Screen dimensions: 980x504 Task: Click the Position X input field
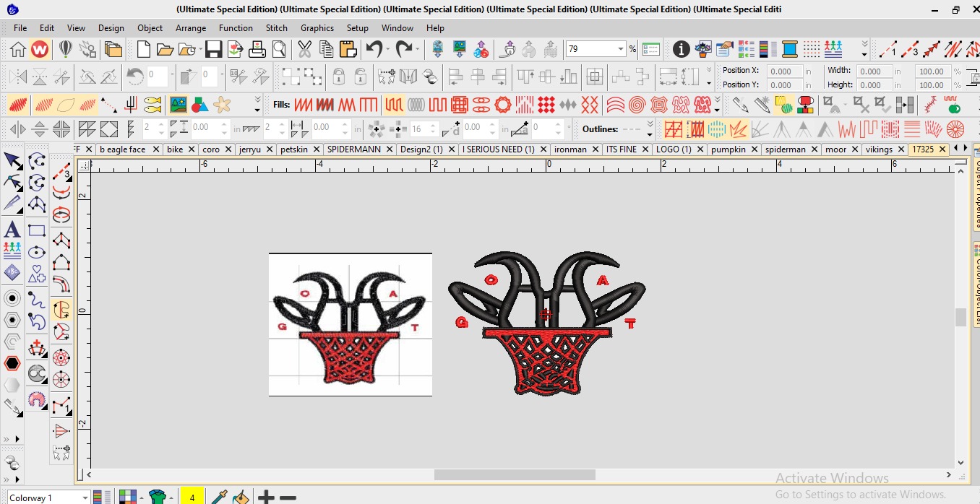tap(783, 71)
